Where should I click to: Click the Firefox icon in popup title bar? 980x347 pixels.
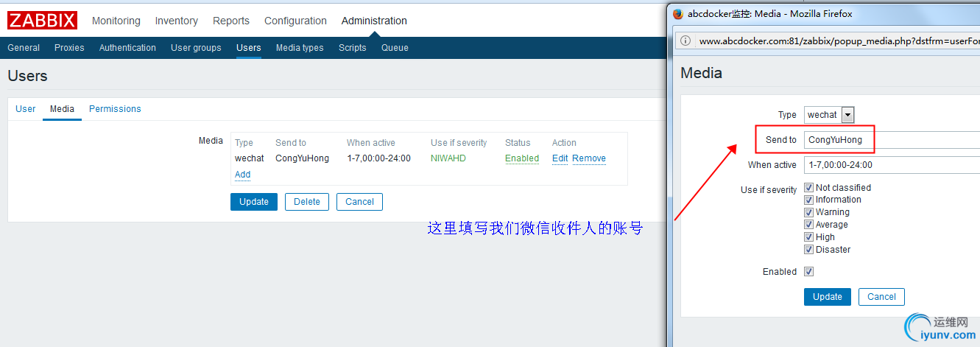pyautogui.click(x=678, y=13)
